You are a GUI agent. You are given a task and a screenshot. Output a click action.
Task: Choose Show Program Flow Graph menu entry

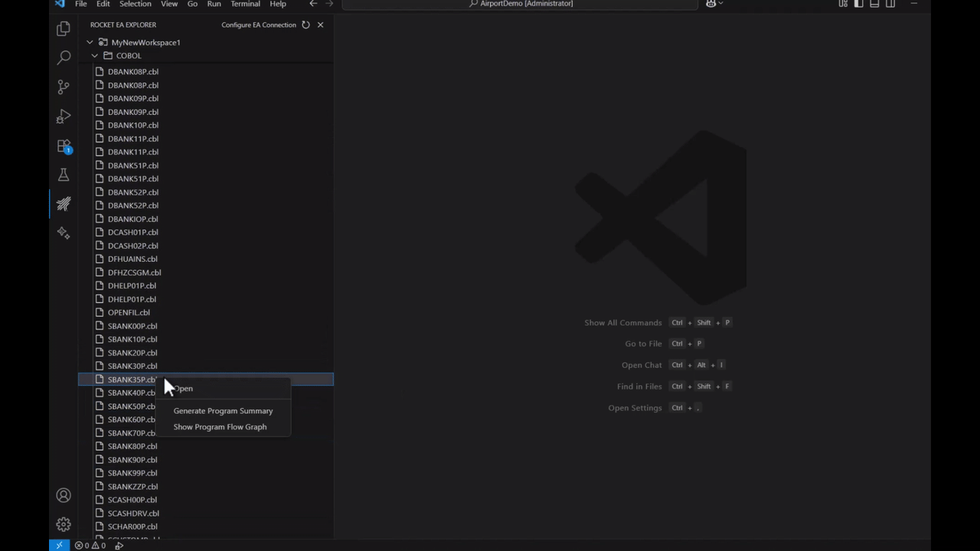pos(220,427)
